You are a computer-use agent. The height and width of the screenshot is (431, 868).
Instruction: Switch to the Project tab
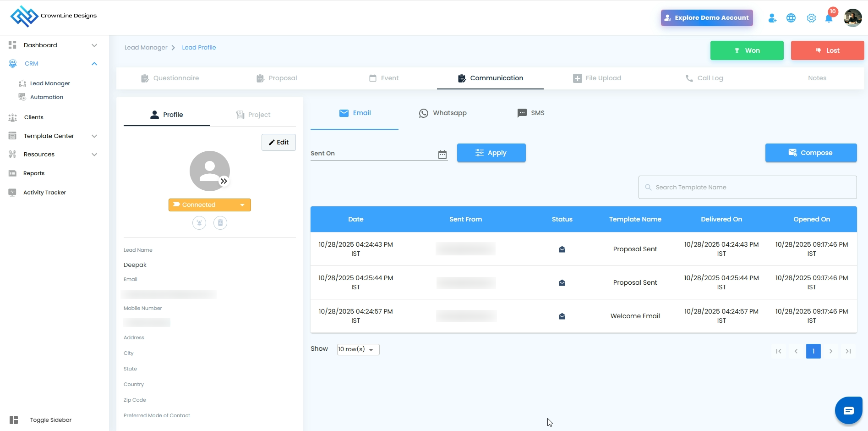coord(253,115)
